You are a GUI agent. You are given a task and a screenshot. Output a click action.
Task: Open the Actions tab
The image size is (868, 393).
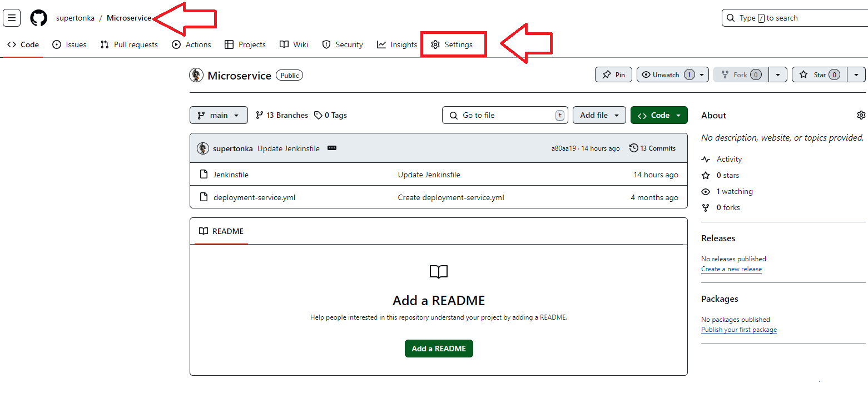tap(192, 44)
